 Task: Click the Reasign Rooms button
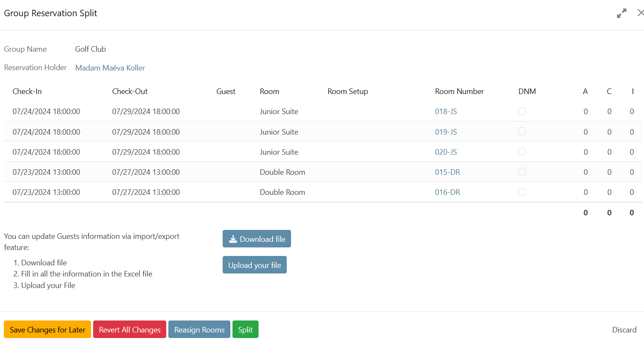199,329
